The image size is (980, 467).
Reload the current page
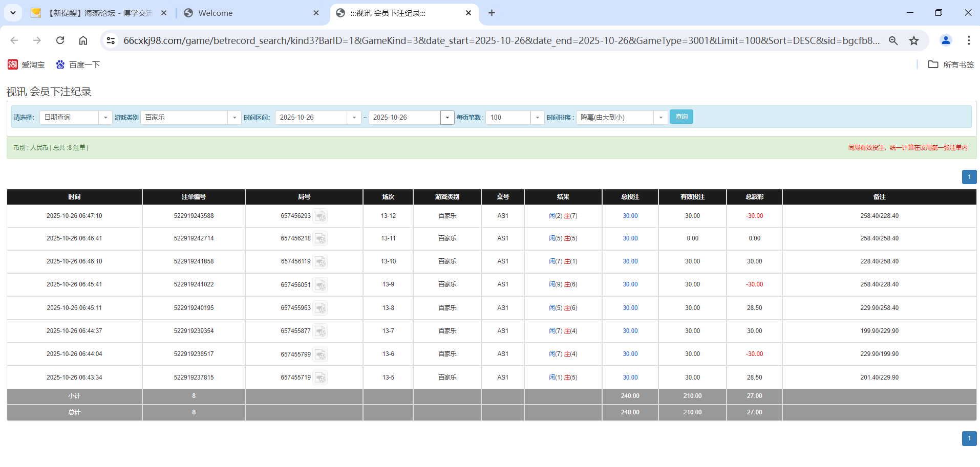click(60, 40)
